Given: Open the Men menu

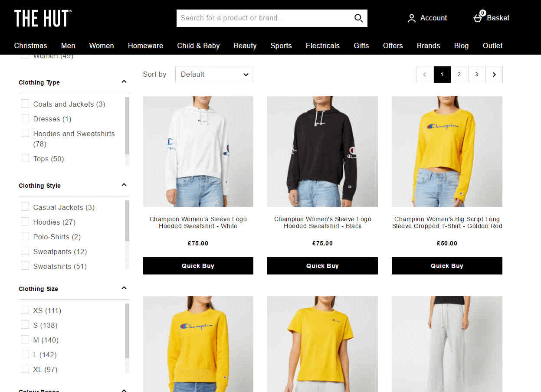Looking at the screenshot, I should pos(68,46).
